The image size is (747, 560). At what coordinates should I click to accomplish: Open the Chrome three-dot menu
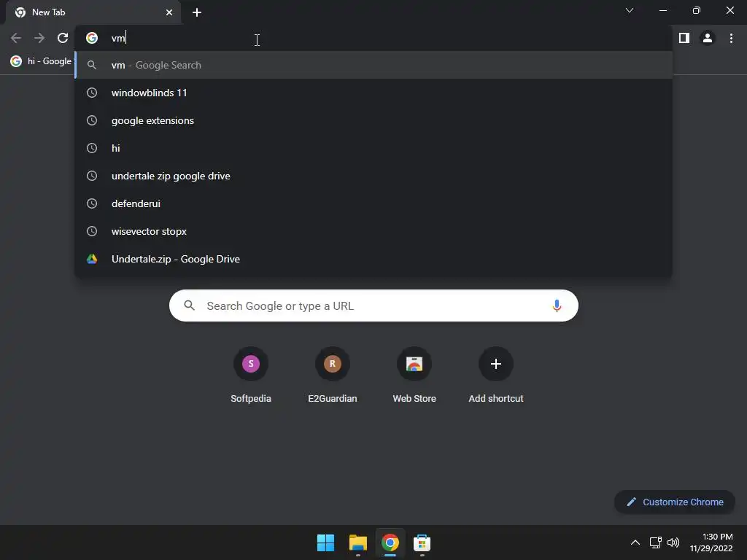pyautogui.click(x=731, y=38)
